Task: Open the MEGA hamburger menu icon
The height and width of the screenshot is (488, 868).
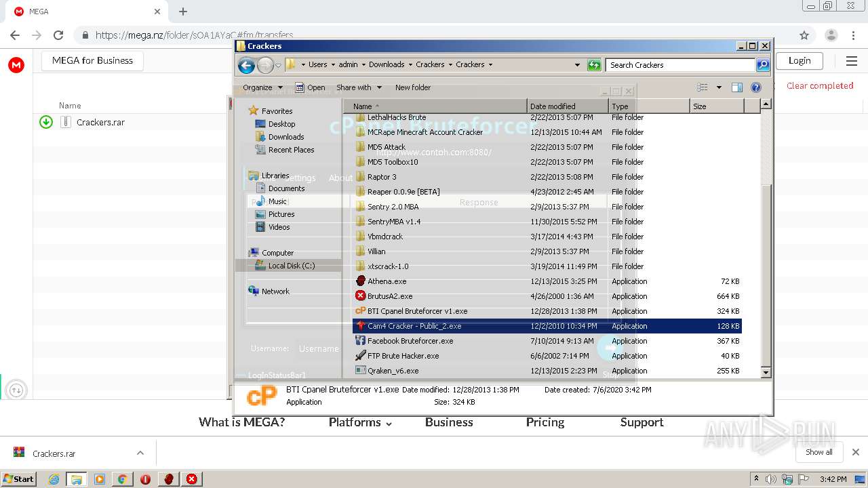Action: coord(852,61)
